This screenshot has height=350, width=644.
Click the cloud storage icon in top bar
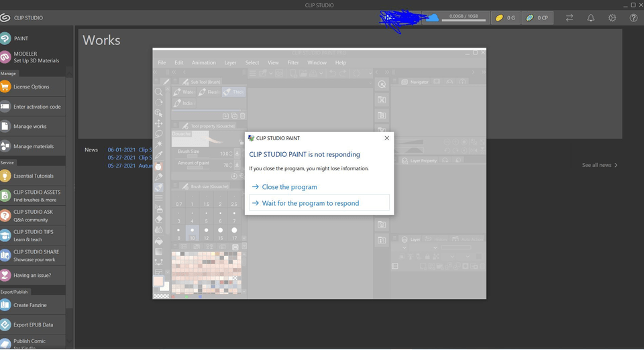(x=431, y=17)
